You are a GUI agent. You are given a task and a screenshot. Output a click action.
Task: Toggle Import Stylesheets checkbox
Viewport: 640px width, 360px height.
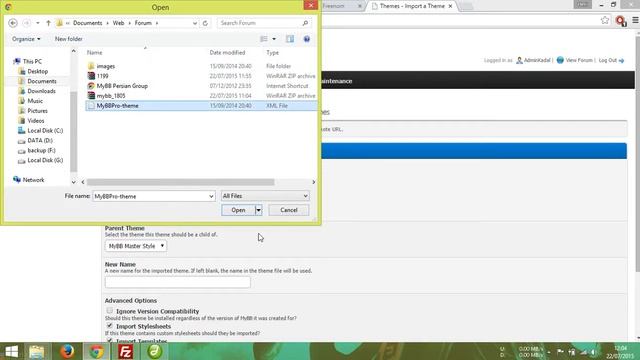coord(109,326)
